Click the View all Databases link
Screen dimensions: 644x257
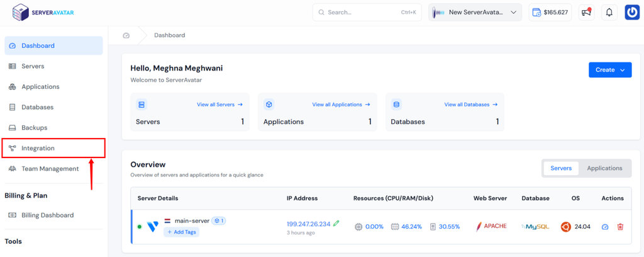pyautogui.click(x=471, y=105)
